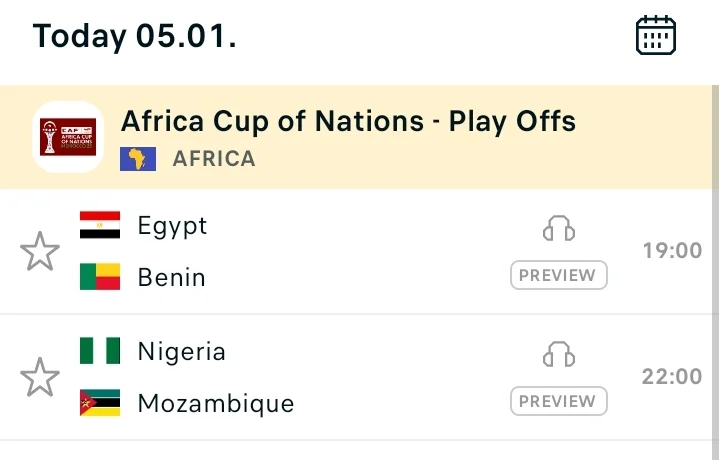Open audio commentary for Egypt vs Benin
The height and width of the screenshot is (460, 719).
coord(559,229)
